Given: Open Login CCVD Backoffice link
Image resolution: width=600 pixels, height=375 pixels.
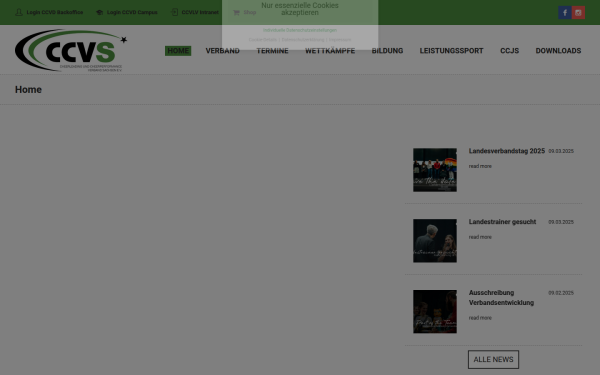Looking at the screenshot, I should [x=55, y=12].
